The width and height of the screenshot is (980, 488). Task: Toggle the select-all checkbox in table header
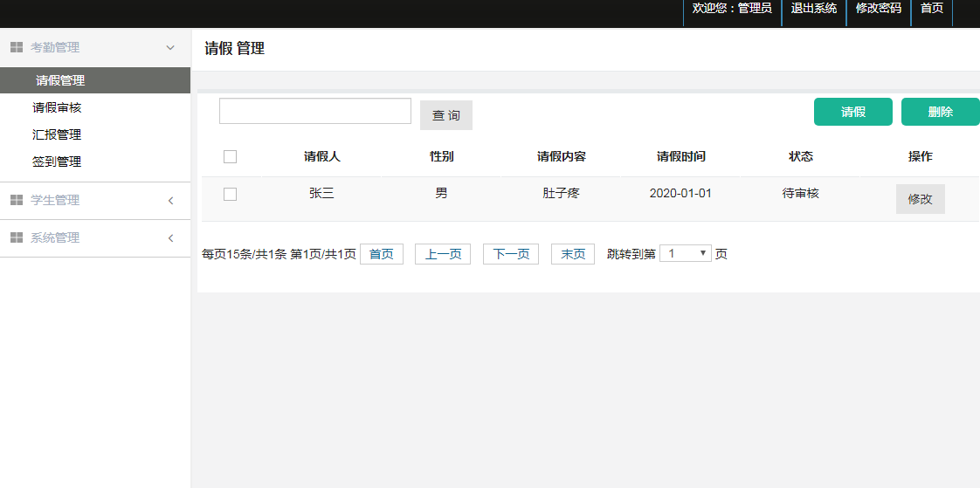click(x=231, y=157)
